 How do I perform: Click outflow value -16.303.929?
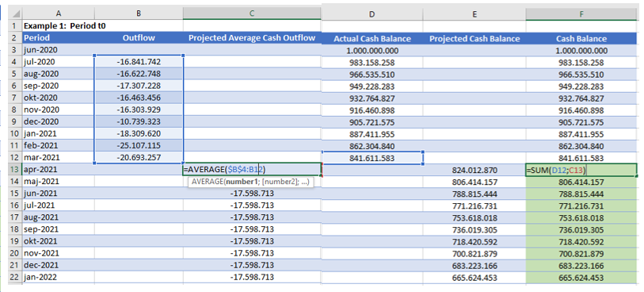[x=139, y=109]
